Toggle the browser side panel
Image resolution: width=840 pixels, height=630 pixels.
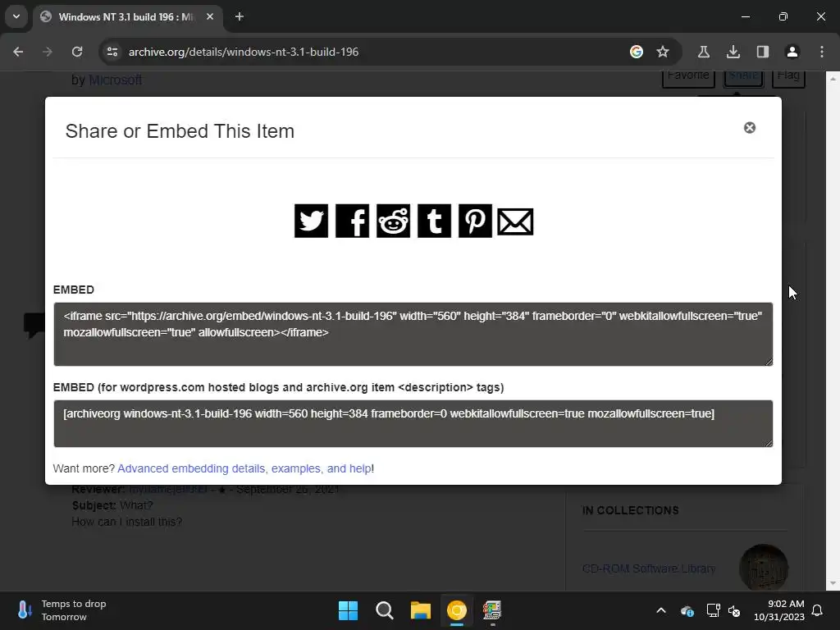(x=763, y=52)
